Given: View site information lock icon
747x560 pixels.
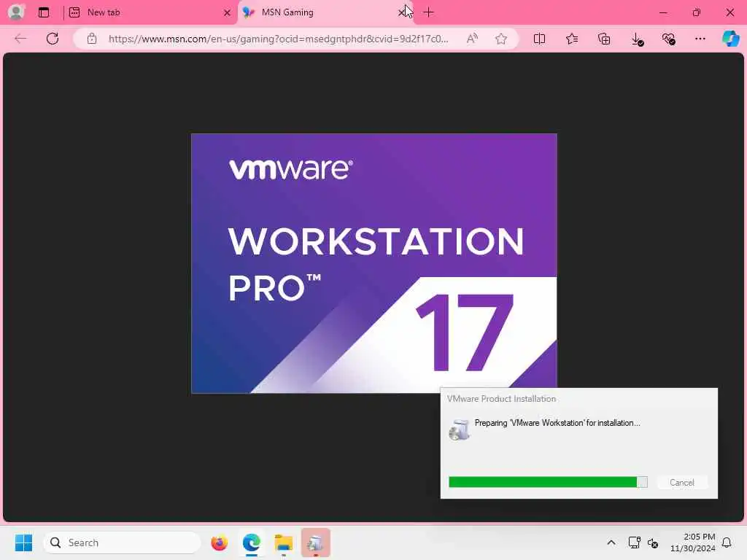Looking at the screenshot, I should pyautogui.click(x=92, y=39).
